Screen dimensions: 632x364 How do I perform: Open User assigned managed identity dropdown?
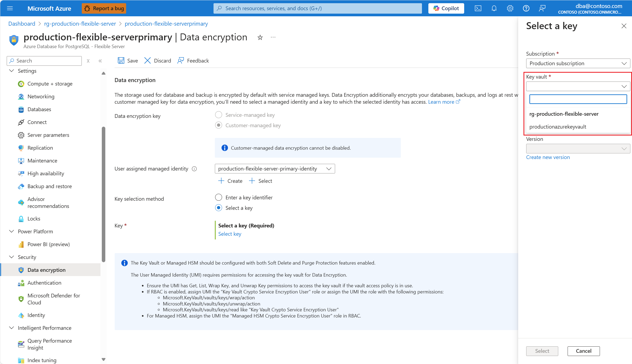(275, 169)
